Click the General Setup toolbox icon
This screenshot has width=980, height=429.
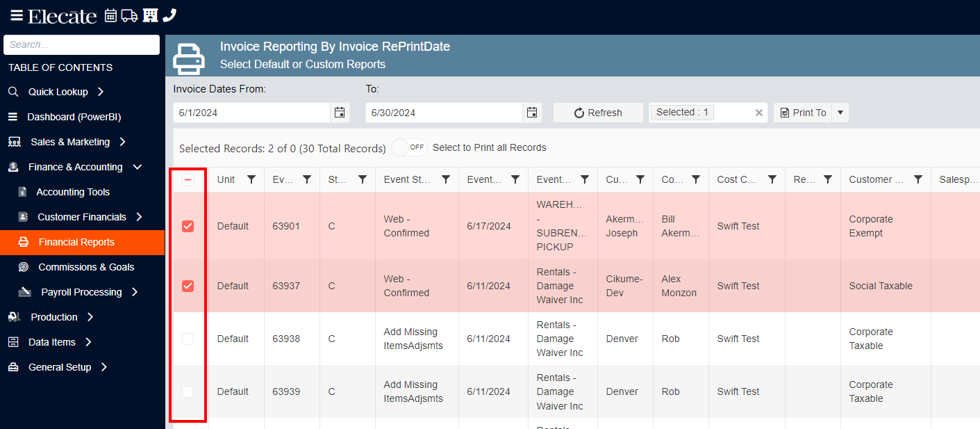(x=13, y=367)
